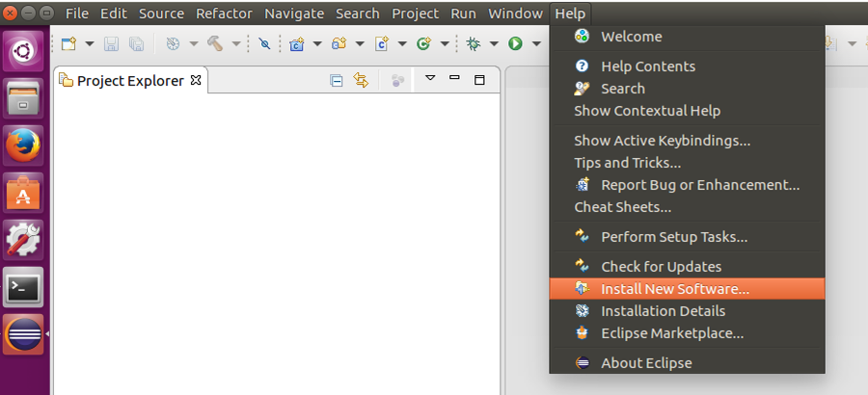The width and height of the screenshot is (868, 395).
Task: Choose Check for Updates
Action: click(x=687, y=267)
